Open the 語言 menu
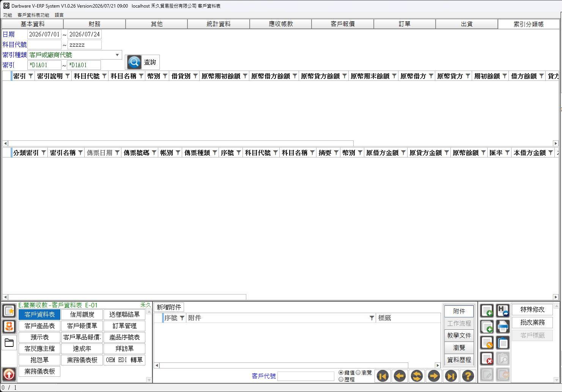562x392 pixels. click(x=59, y=15)
